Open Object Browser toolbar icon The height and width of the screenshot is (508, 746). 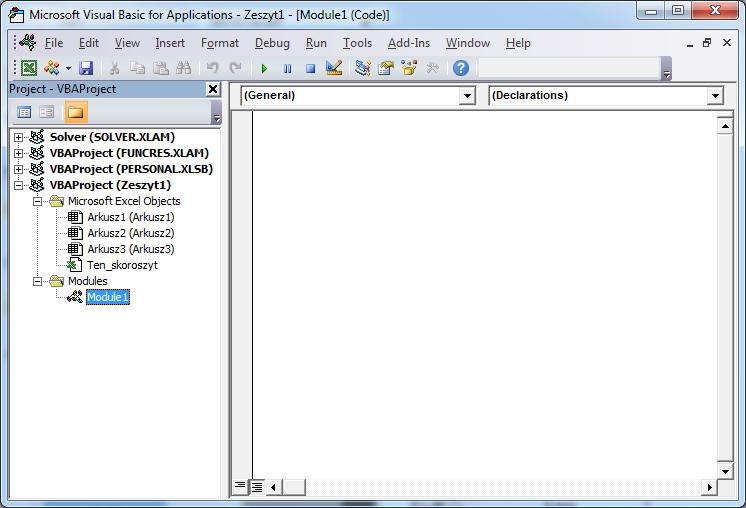pos(409,68)
